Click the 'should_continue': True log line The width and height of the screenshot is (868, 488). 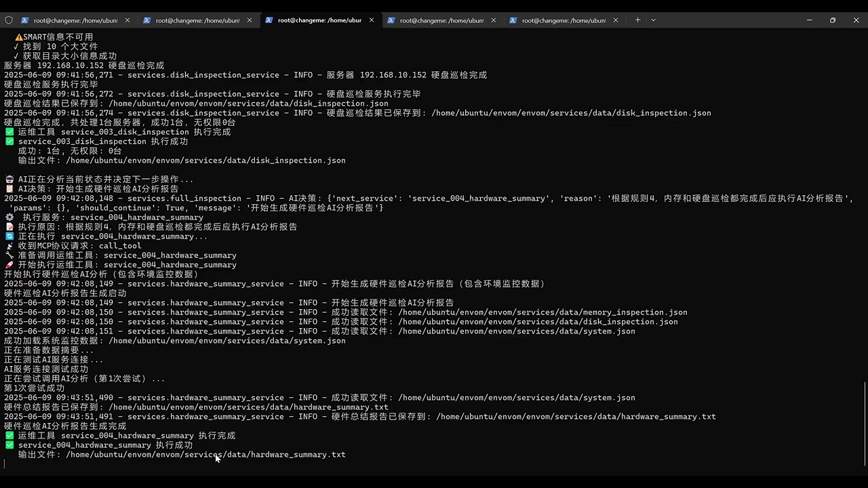[197, 208]
